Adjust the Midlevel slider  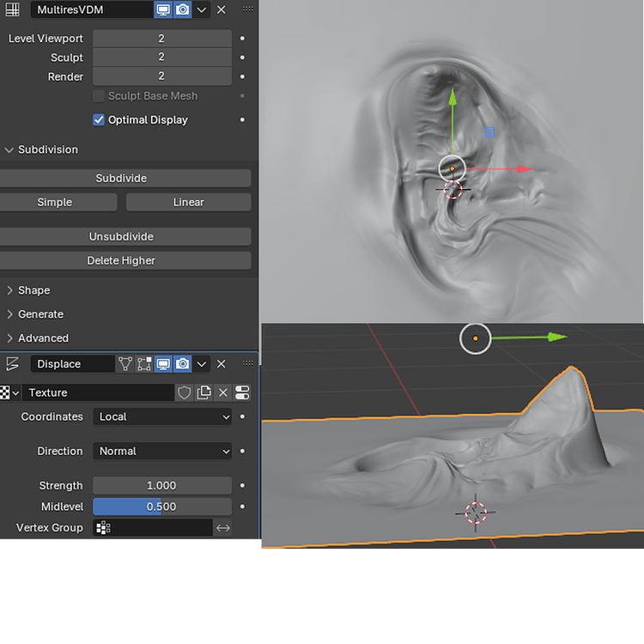point(161,507)
